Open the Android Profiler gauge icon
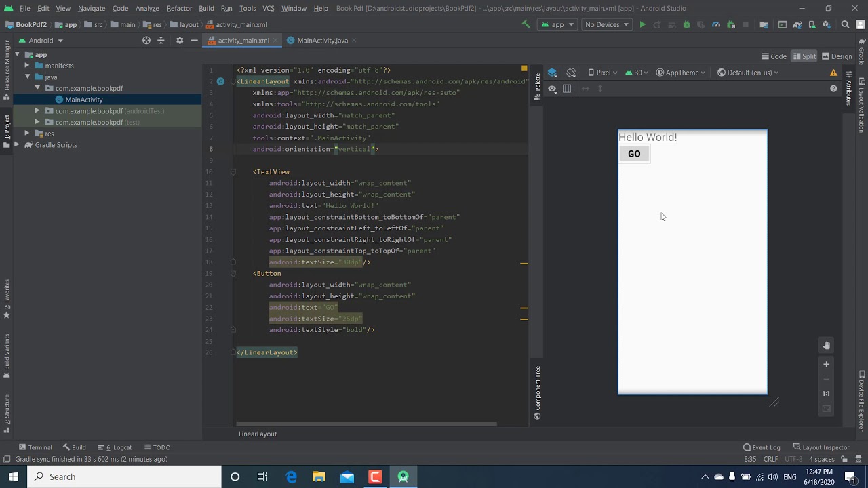 [x=716, y=24]
